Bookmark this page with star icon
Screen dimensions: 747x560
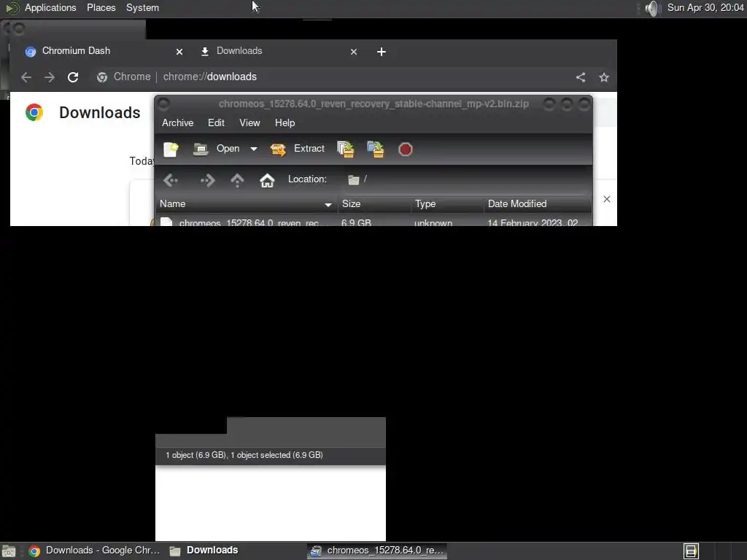point(604,77)
